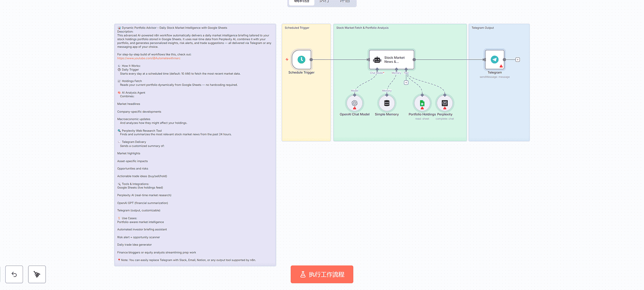644x290 pixels.
Task: Switch to the 编辑器 tab
Action: [301, 2]
